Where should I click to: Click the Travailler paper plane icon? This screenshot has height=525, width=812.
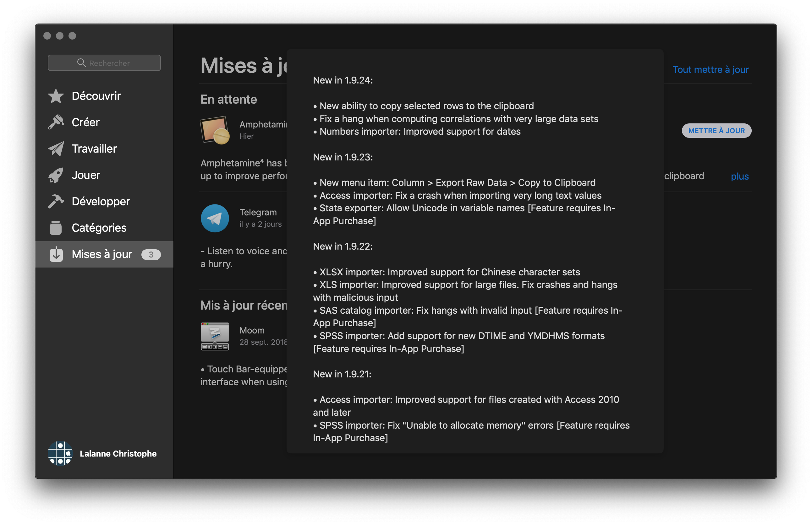tap(56, 149)
